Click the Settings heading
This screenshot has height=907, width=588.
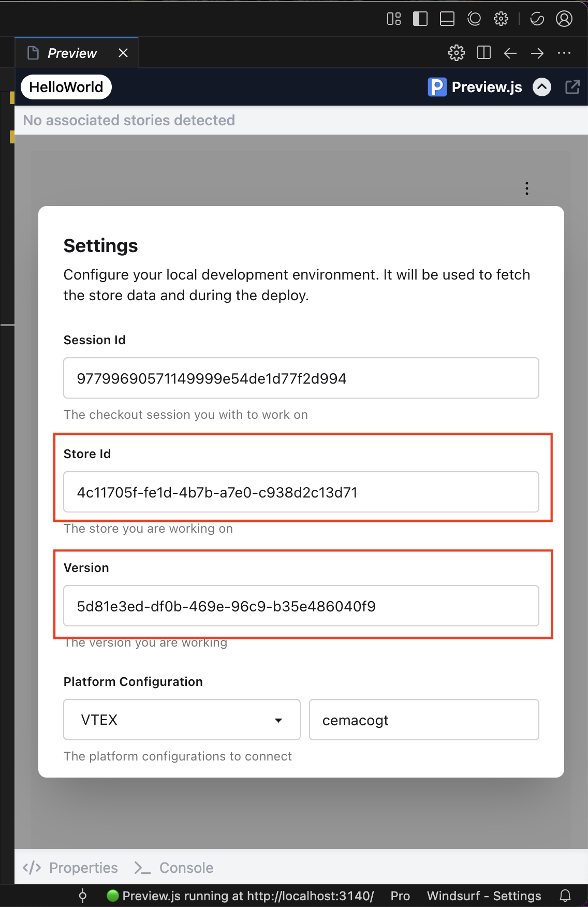tap(101, 246)
